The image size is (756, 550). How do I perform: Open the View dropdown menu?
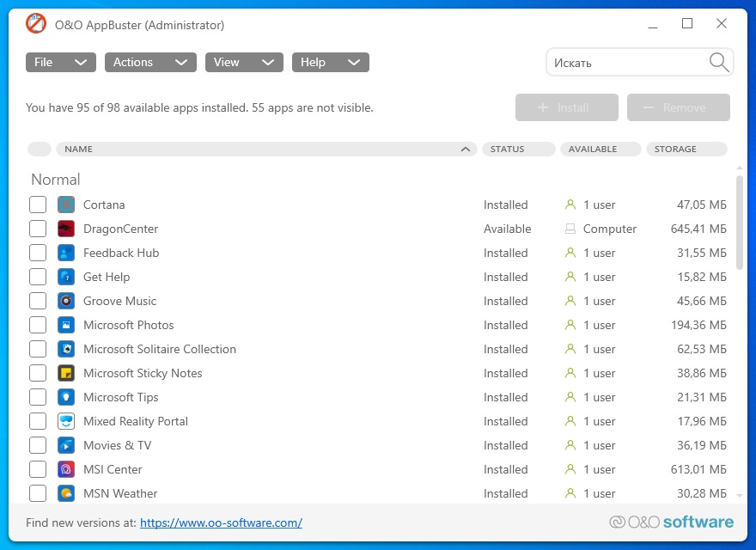[244, 62]
